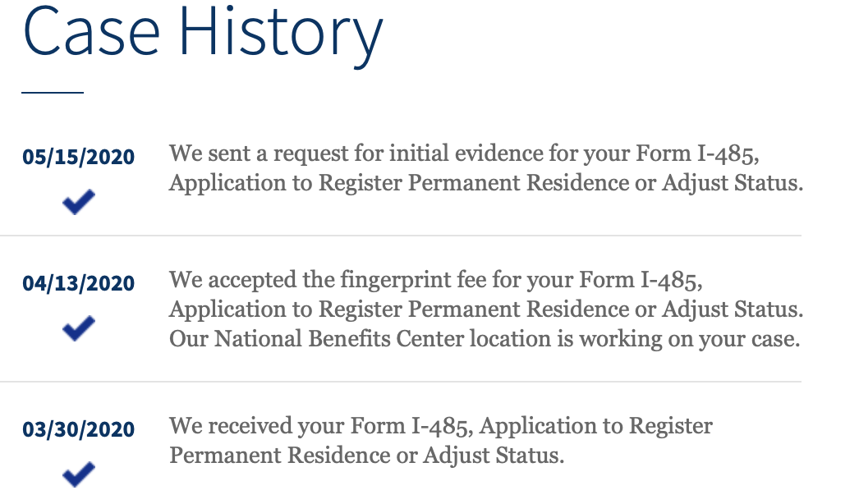Click the divider line below the 04/13/2020 entry
The width and height of the screenshot is (859, 504).
pyautogui.click(x=401, y=382)
